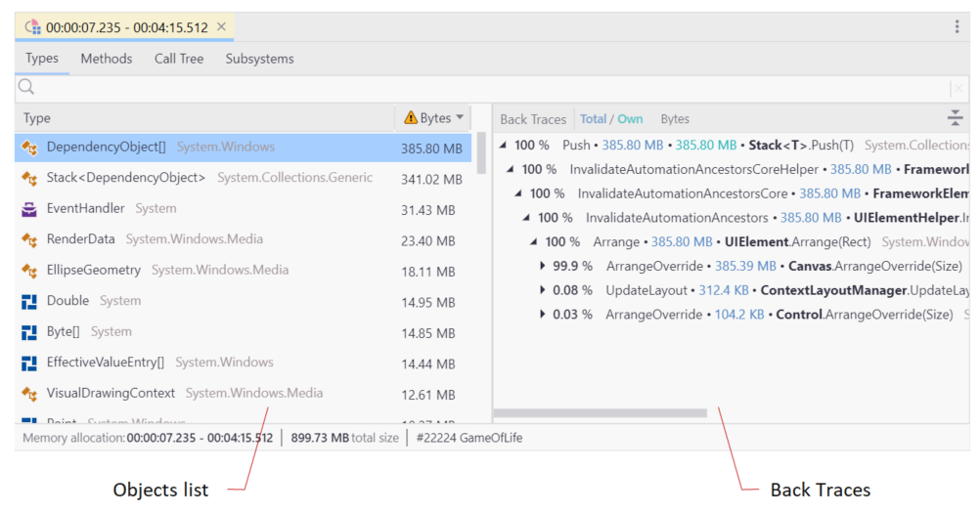Click the EventHandler delegate icon
Viewport: 980px width, 512px height.
point(29,209)
